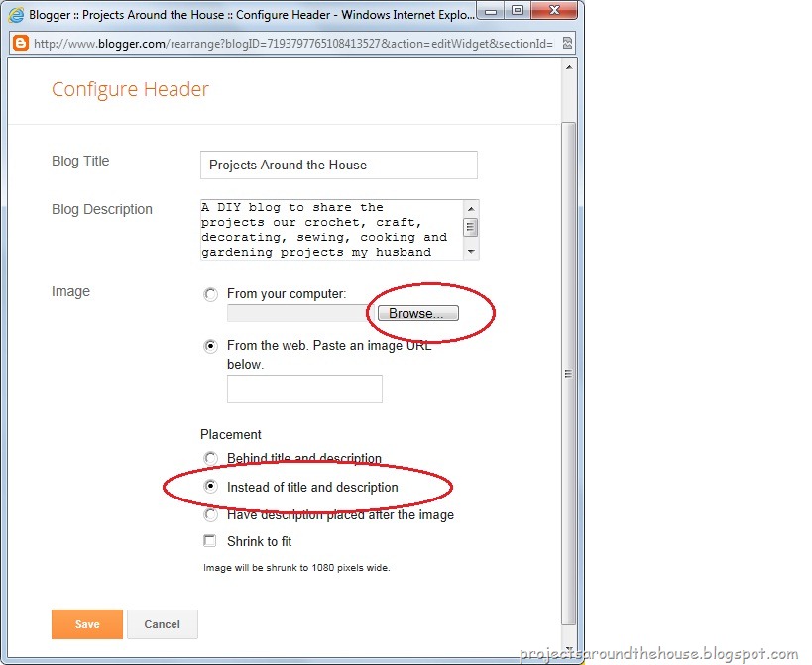812x665 pixels.
Task: Select 'From the web' image option
Action: [210, 346]
